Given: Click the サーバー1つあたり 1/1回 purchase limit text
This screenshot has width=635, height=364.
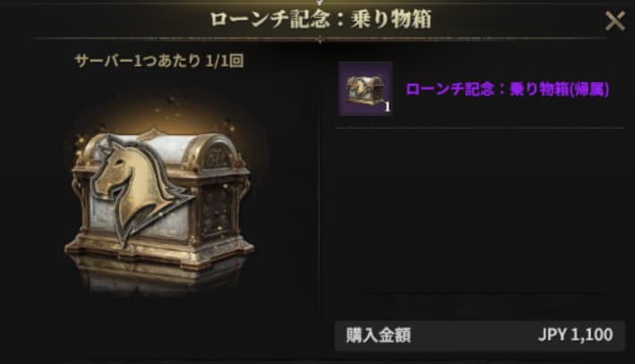Looking at the screenshot, I should [x=159, y=61].
